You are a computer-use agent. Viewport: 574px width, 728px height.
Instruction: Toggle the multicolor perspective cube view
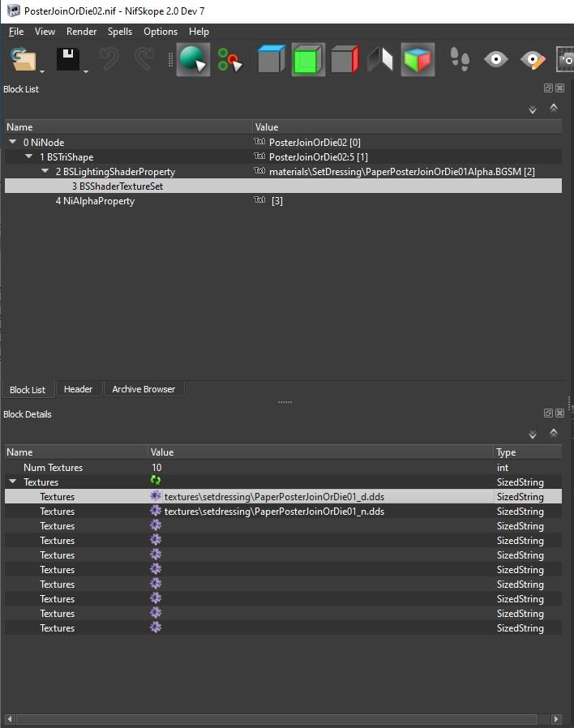point(418,60)
